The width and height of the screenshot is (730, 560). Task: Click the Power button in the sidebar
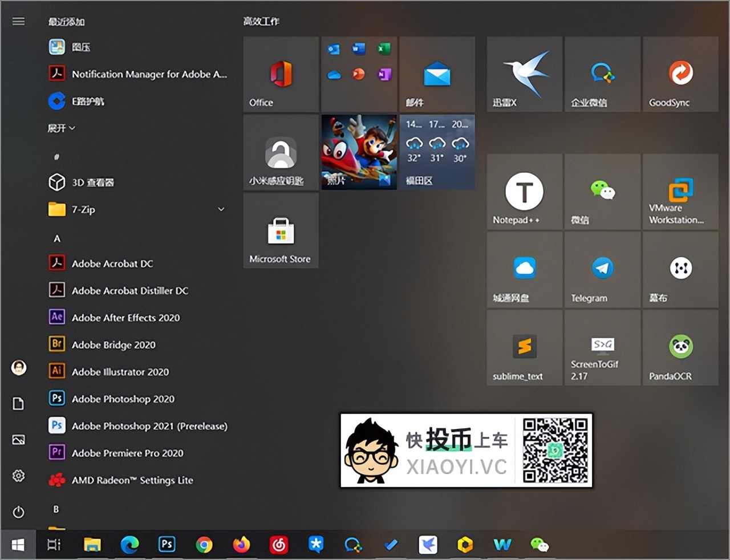pyautogui.click(x=18, y=512)
